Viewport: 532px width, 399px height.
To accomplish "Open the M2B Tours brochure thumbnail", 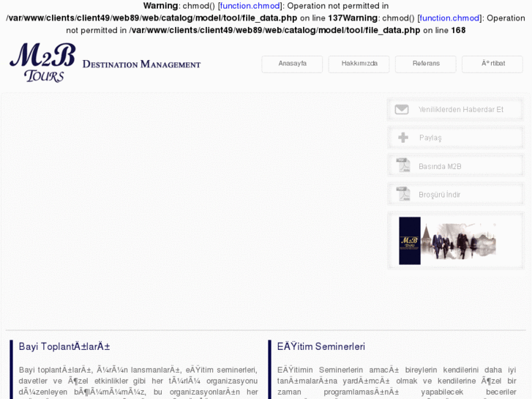I will (x=448, y=241).
